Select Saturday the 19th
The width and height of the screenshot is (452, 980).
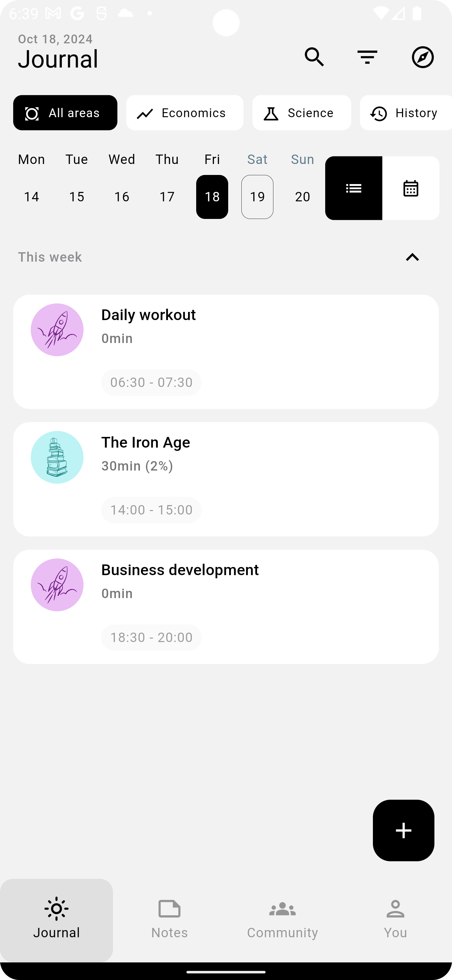point(257,197)
